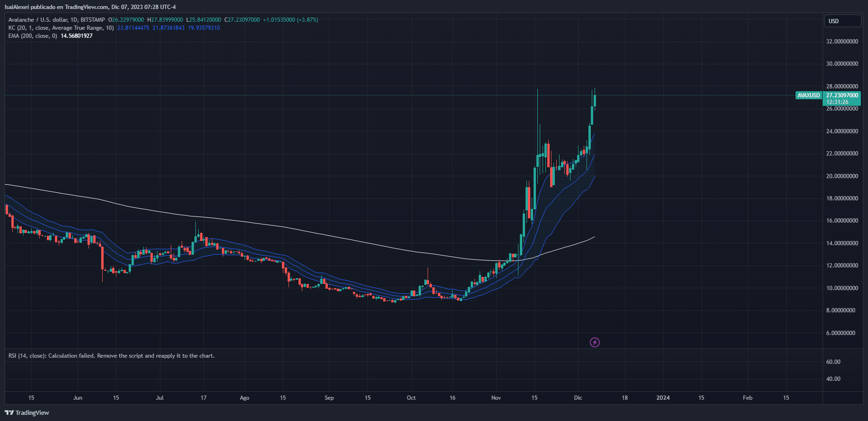Click the 30.00000000 price axis level

(842, 64)
